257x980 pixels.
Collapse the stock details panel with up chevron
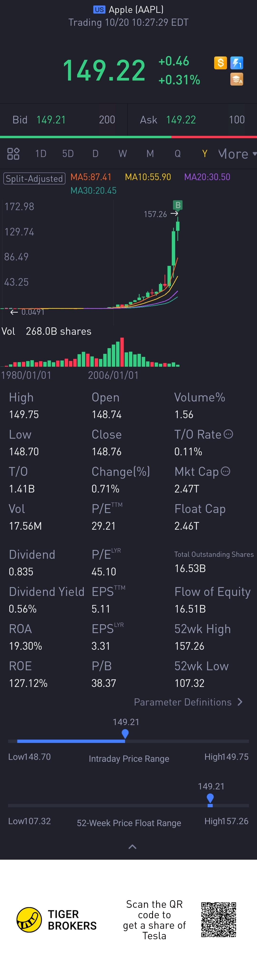pyautogui.click(x=132, y=847)
